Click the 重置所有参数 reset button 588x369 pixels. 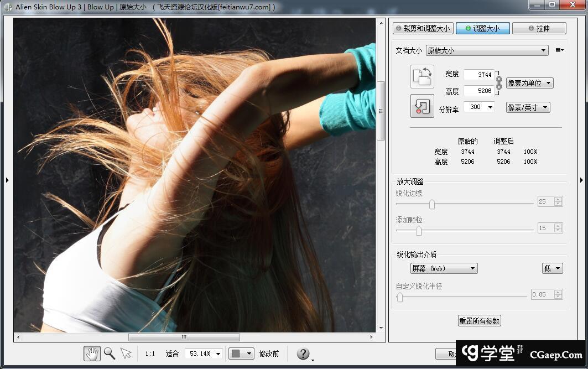coord(480,321)
